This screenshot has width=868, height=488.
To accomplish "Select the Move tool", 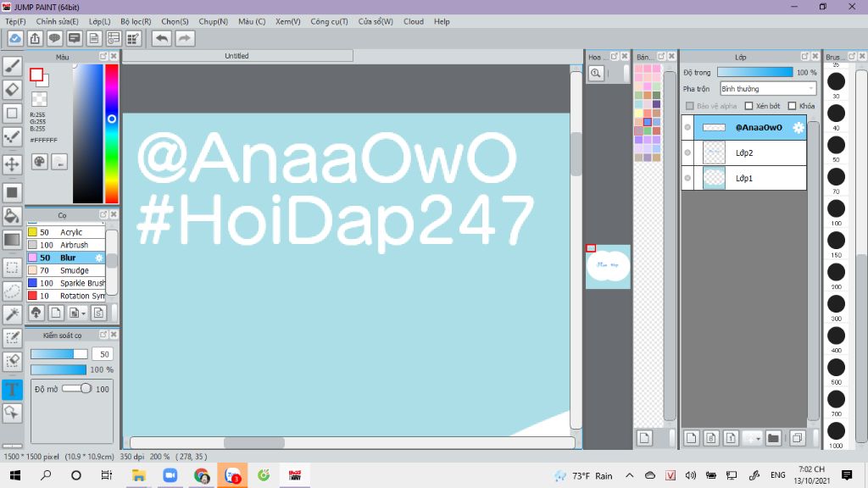I will [12, 164].
